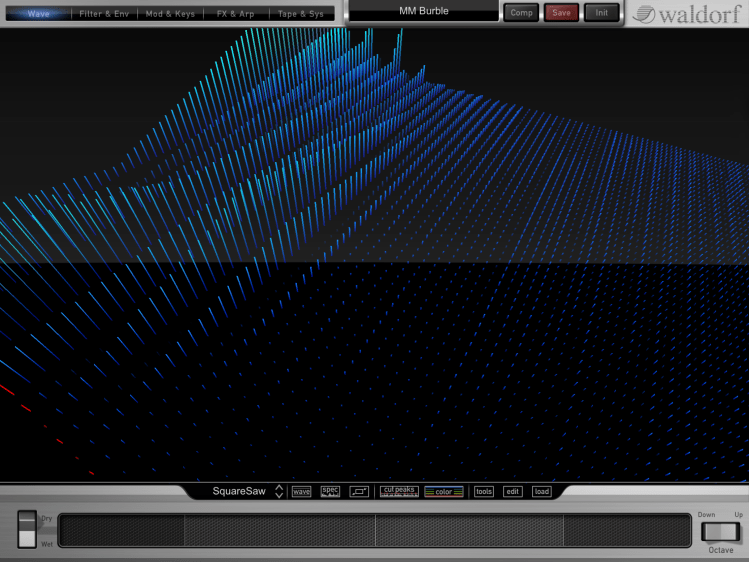Toggle the cut peaks option
Viewport: 749px width, 562px height.
point(399,492)
